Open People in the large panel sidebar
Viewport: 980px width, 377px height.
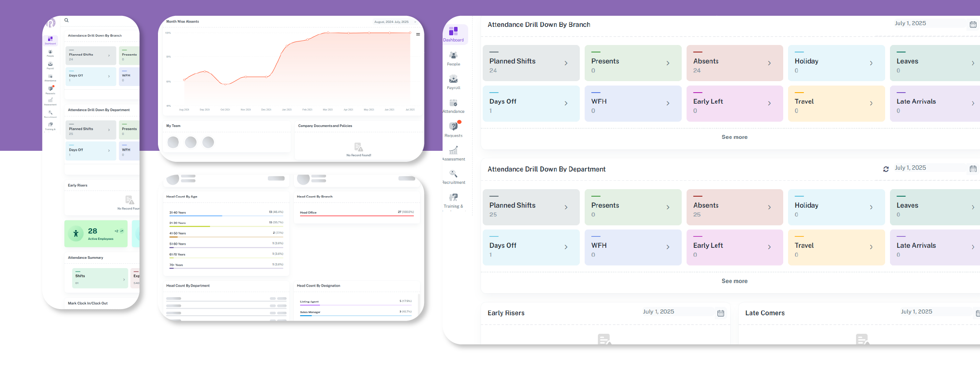[x=454, y=58]
